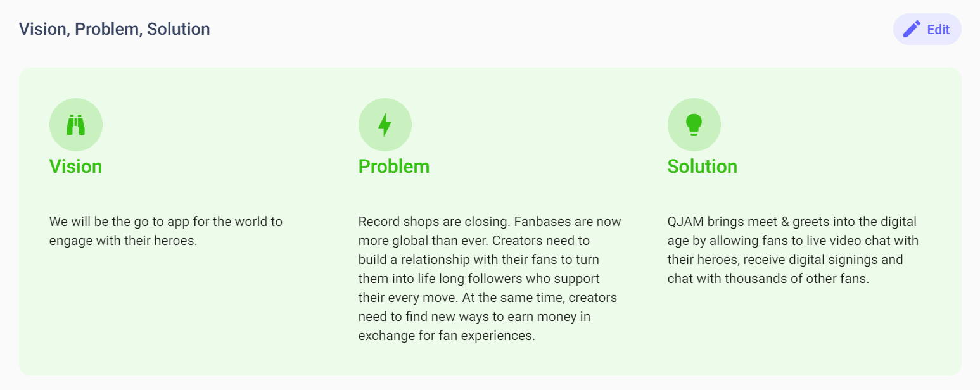Click the pencil icon in Edit button
The height and width of the screenshot is (390, 980).
(x=912, y=29)
